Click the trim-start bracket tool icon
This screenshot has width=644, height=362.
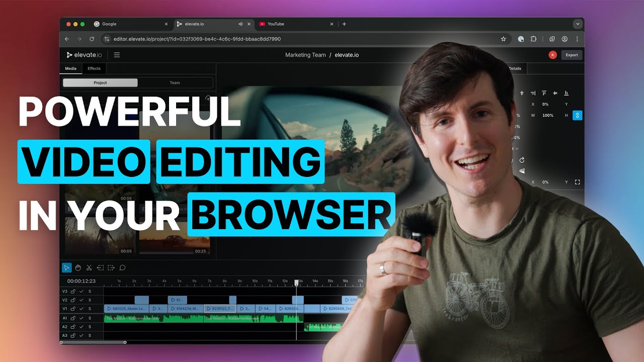(x=100, y=268)
